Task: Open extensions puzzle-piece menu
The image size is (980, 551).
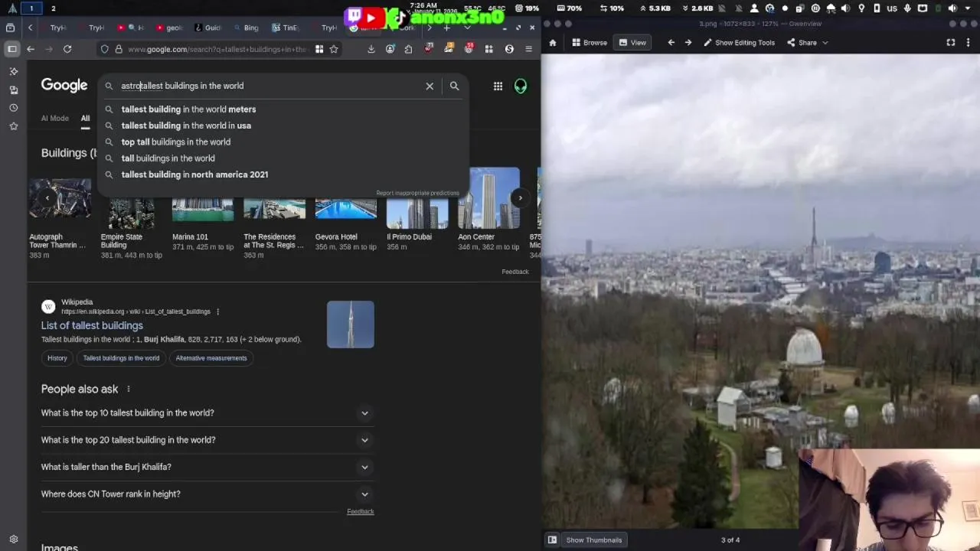Action: [x=408, y=49]
